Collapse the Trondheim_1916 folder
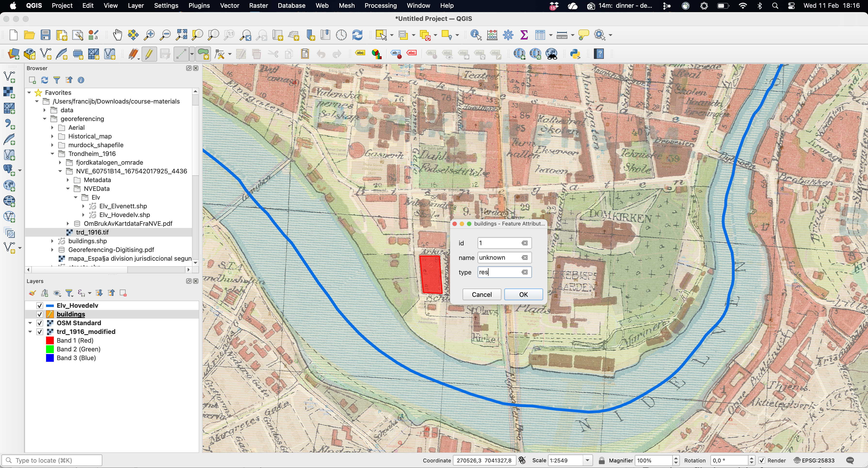Image resolution: width=868 pixels, height=468 pixels. coord(52,154)
